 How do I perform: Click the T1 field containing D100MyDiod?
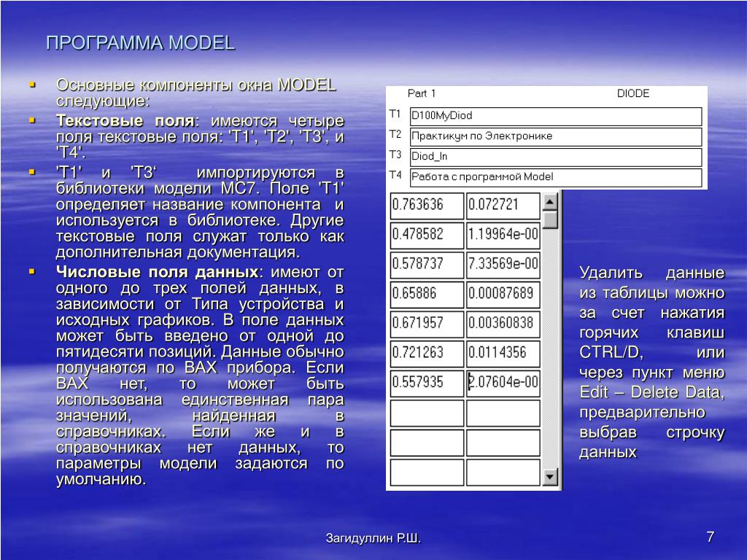click(x=555, y=116)
